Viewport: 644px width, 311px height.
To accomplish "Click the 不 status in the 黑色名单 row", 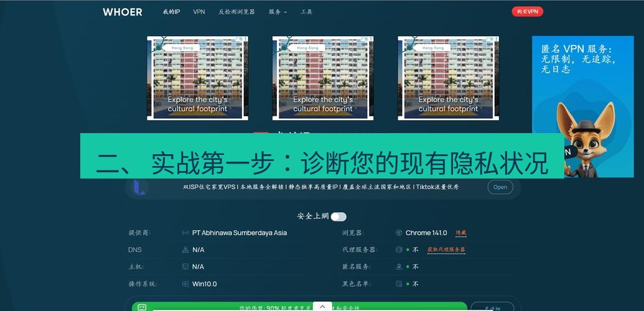I will tap(415, 284).
